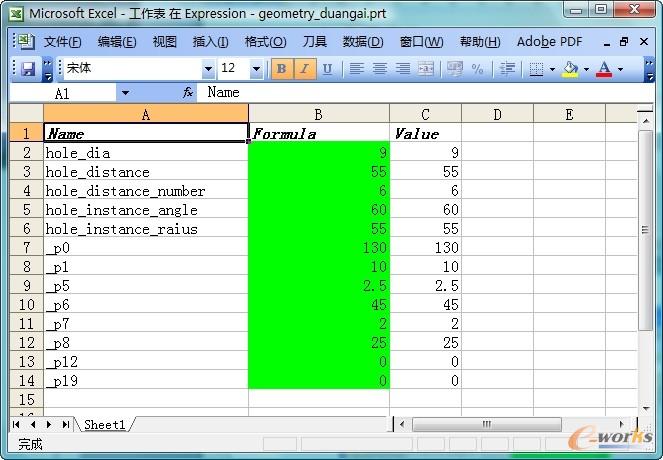Apply percent style format

477,69
